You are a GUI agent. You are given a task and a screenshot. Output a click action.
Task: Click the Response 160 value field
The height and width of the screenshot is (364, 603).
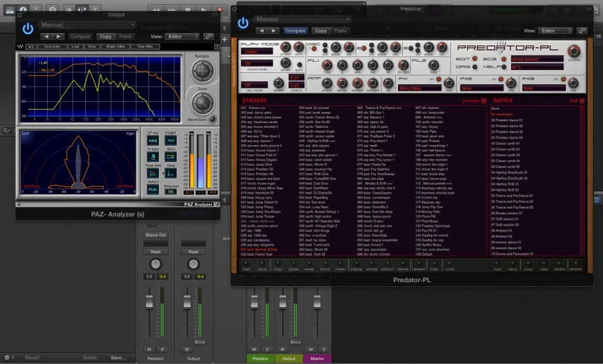pyautogui.click(x=170, y=191)
